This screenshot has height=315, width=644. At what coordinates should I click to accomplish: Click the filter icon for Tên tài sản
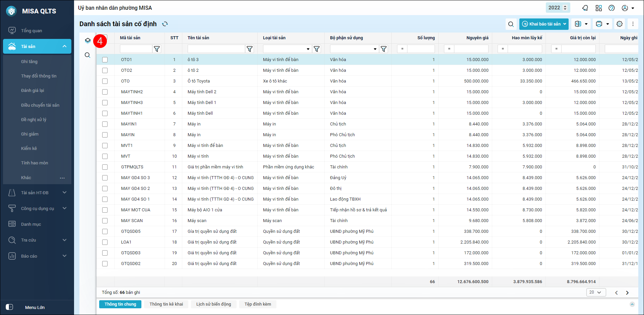click(x=250, y=49)
